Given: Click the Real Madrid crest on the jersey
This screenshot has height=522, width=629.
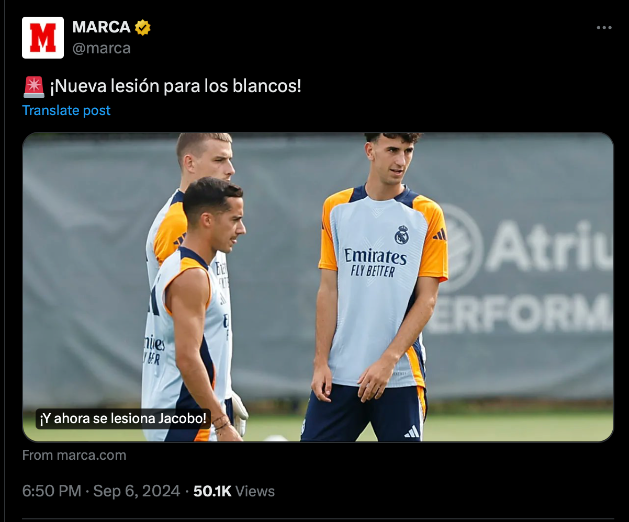Looking at the screenshot, I should [x=402, y=235].
